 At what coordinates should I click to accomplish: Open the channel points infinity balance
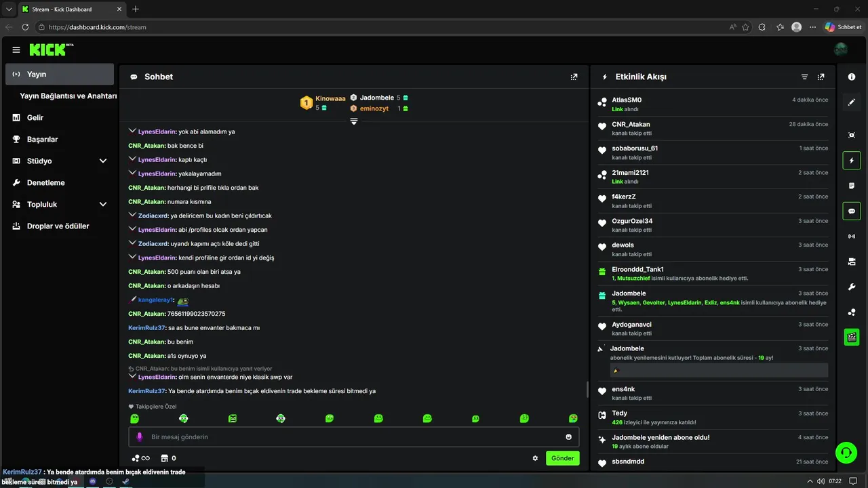(140, 458)
